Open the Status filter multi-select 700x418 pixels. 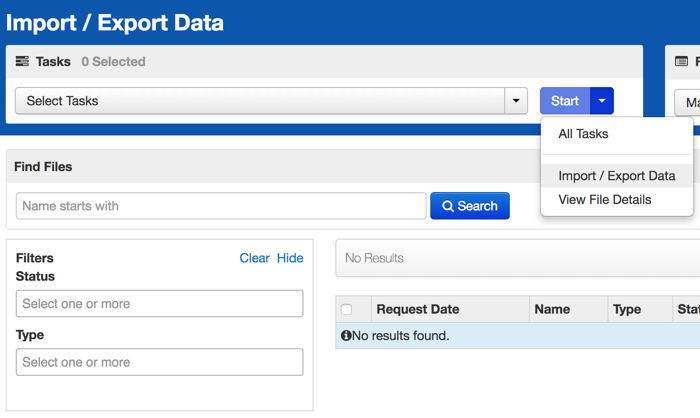tap(159, 304)
